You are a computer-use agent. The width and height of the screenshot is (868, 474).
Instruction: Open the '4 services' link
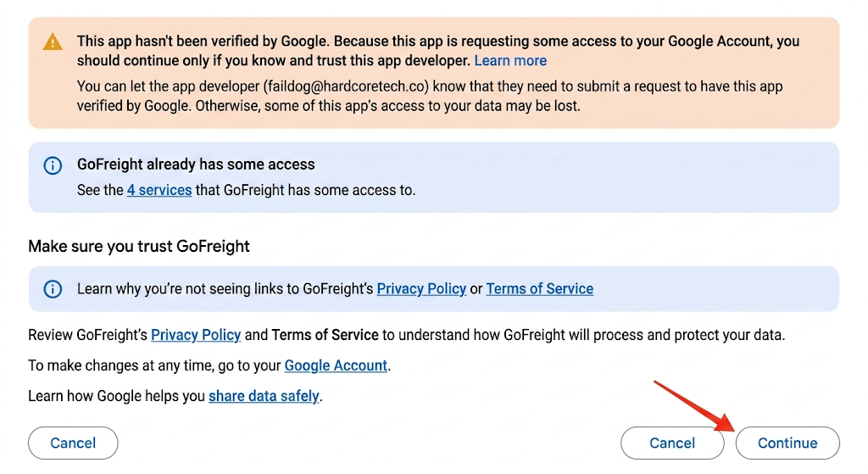coord(159,190)
